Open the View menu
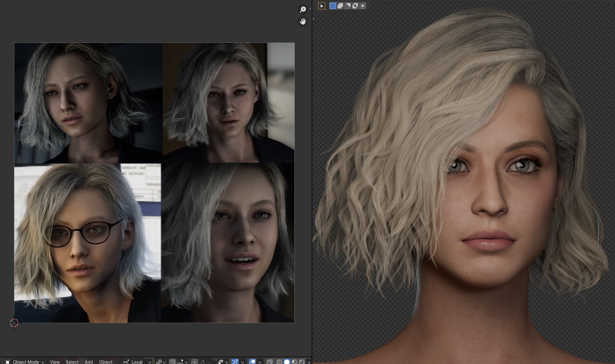The width and height of the screenshot is (615, 364). click(x=55, y=362)
